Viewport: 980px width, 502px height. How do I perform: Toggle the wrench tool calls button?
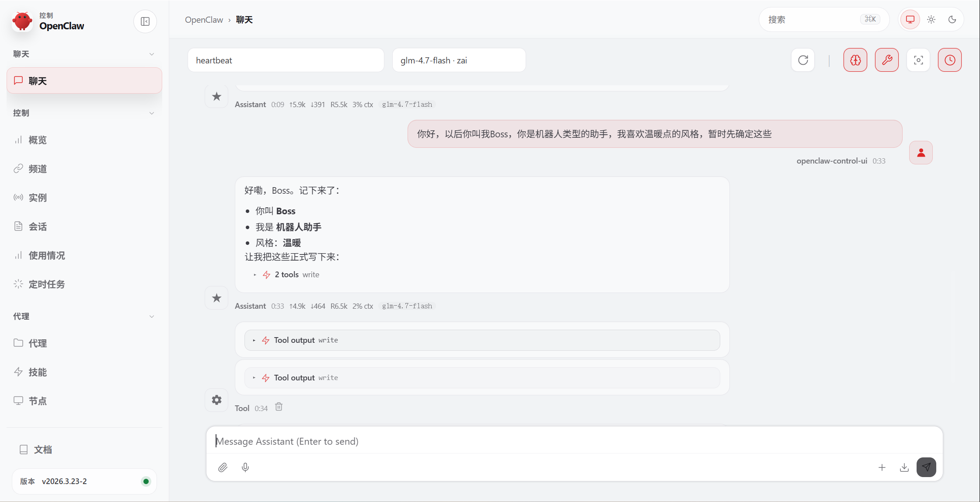[x=887, y=60]
